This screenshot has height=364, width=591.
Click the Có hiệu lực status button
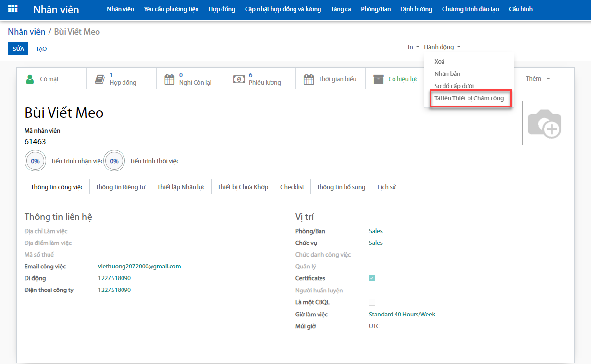point(395,79)
